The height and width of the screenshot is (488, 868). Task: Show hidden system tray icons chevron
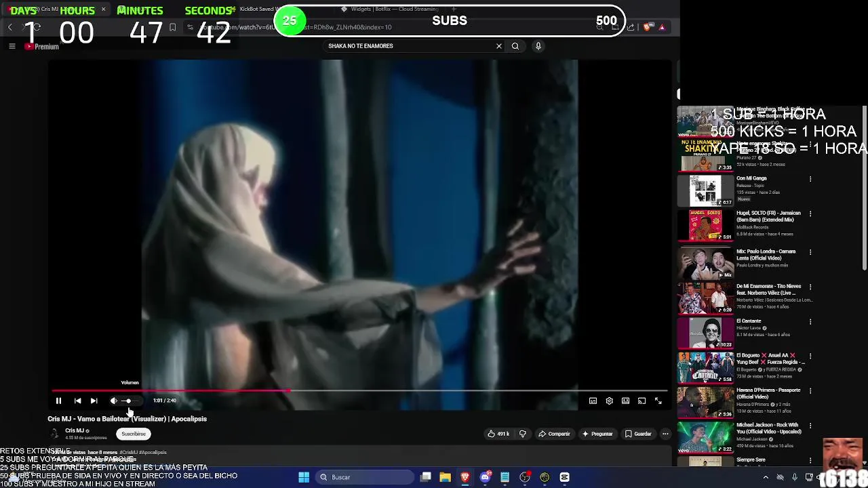tap(766, 477)
